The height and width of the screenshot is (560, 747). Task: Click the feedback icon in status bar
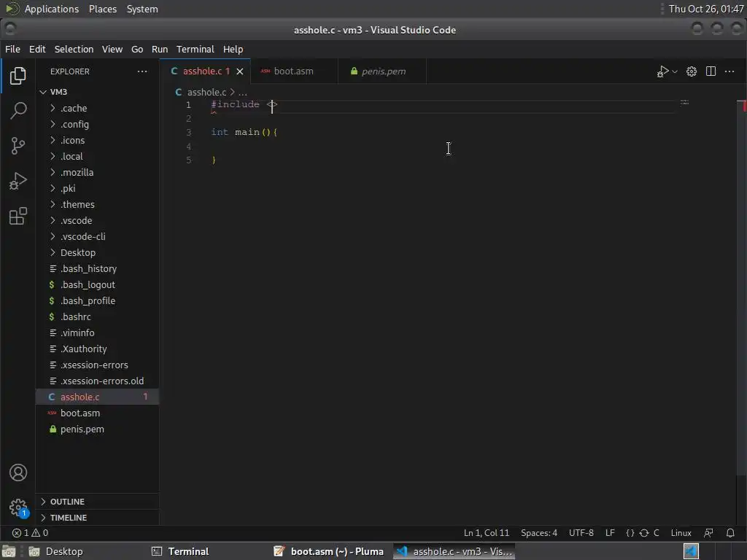point(708,533)
